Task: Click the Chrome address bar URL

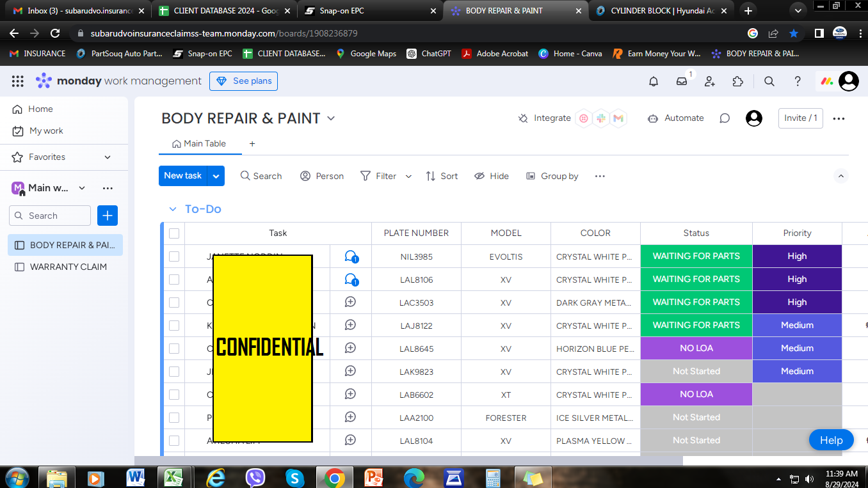Action: tap(224, 33)
